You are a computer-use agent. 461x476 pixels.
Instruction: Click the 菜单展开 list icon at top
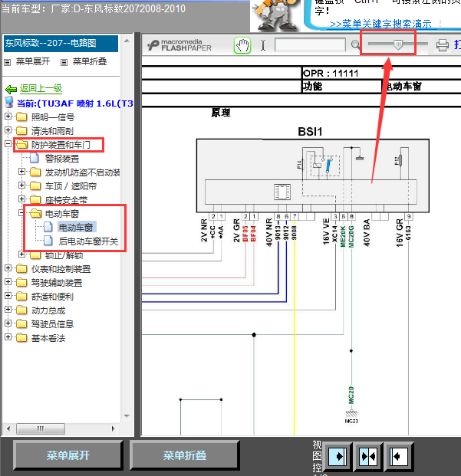coord(8,63)
